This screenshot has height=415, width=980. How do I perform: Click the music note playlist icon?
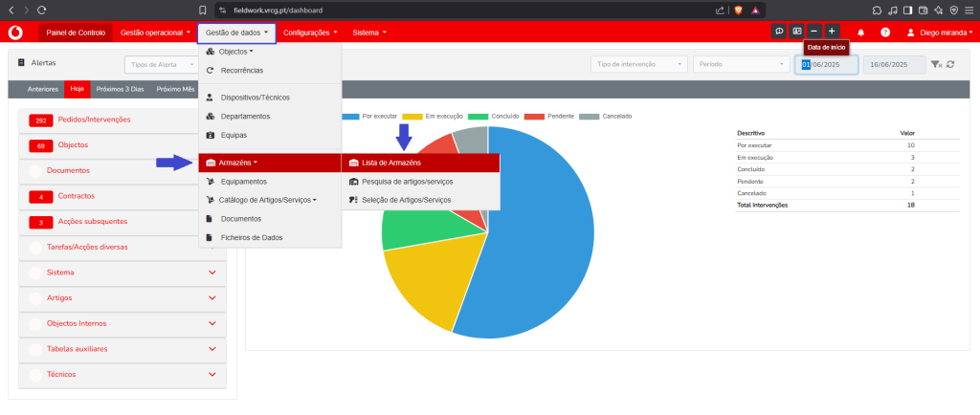[x=893, y=10]
